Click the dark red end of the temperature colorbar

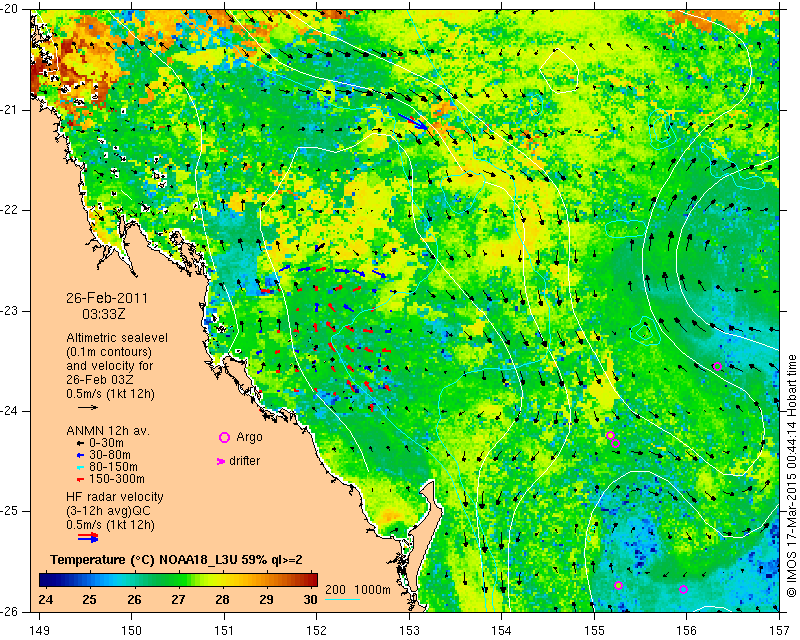point(311,580)
